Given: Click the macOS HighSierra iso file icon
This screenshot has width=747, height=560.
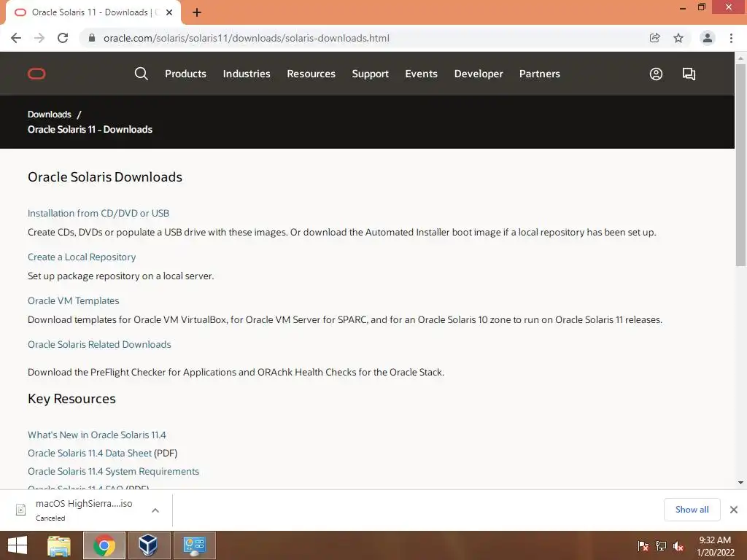Looking at the screenshot, I should point(21,510).
